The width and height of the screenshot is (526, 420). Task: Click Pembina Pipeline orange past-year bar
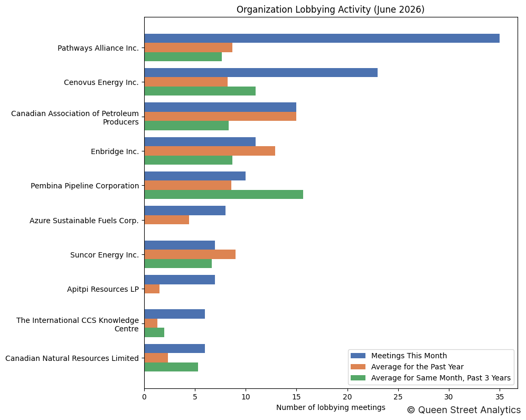point(188,185)
